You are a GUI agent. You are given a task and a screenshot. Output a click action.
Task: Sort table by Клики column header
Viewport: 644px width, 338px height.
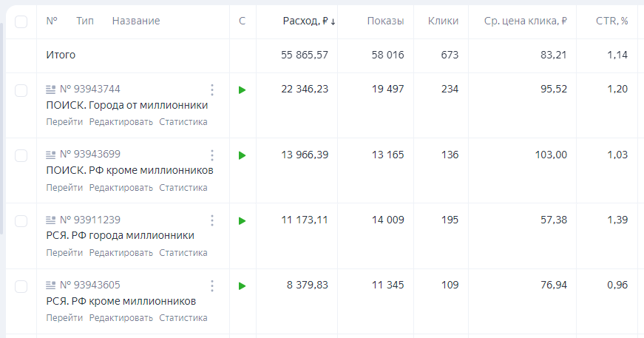click(x=443, y=21)
